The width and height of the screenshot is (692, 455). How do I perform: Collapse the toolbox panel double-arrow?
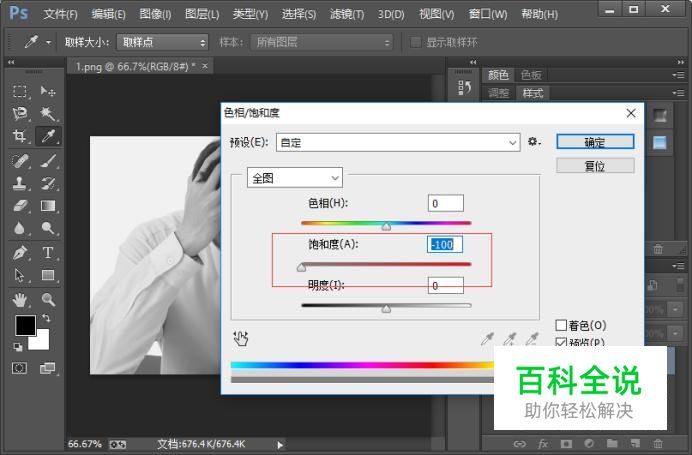11,62
